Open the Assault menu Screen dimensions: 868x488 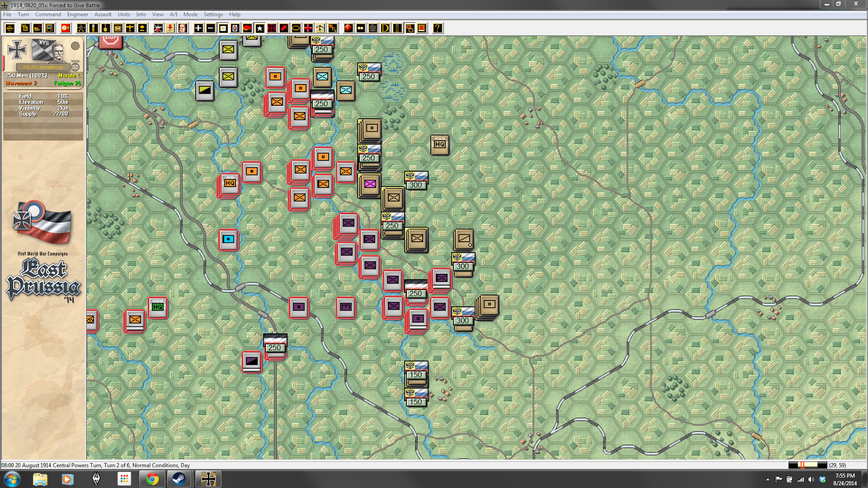pos(103,15)
